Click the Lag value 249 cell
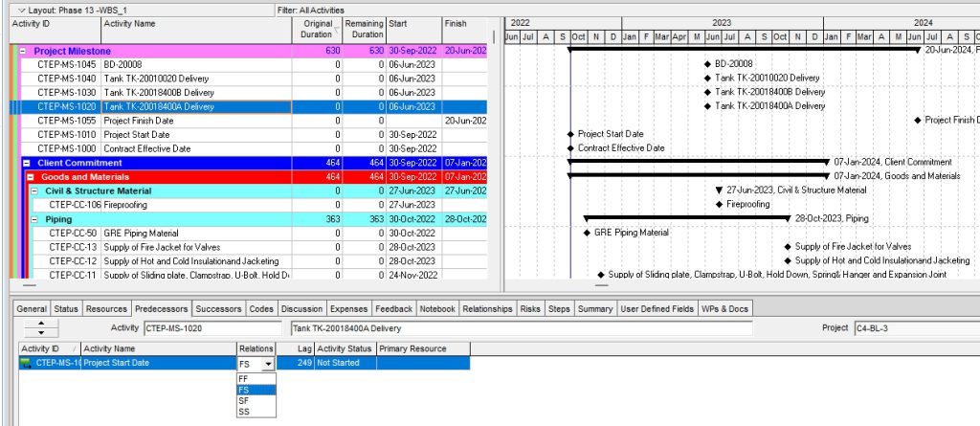 [296, 363]
